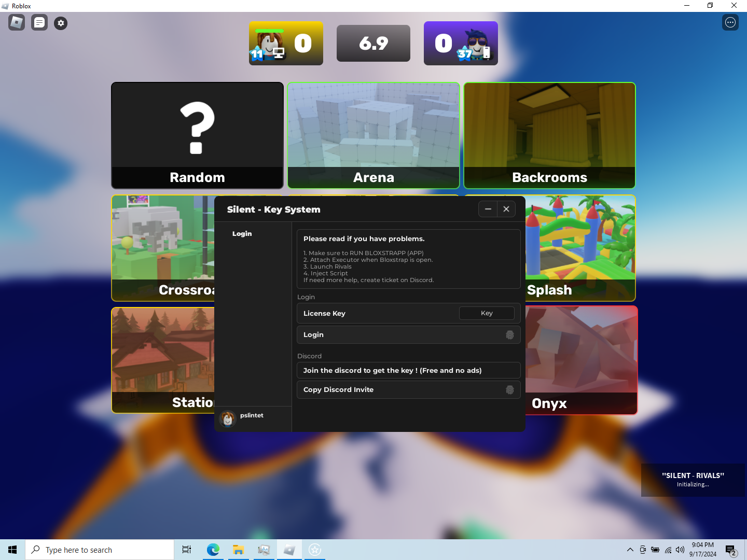The image size is (747, 560).
Task: Click the License Key input field
Action: tap(487, 313)
